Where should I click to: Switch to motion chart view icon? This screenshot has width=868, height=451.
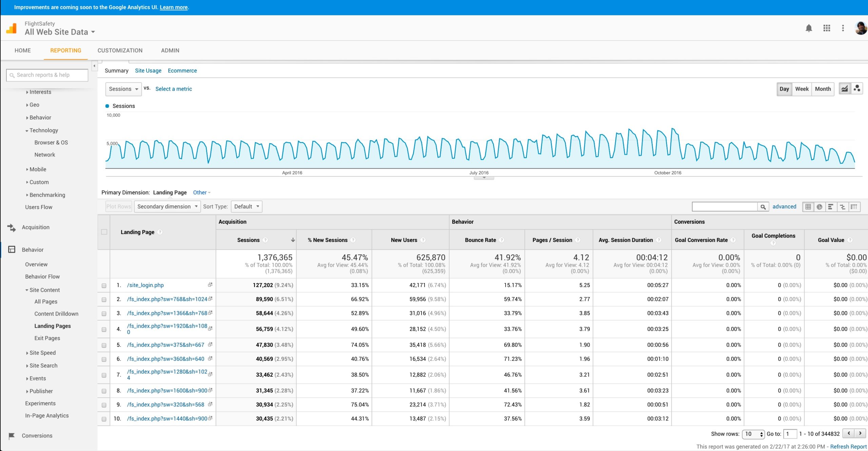[857, 89]
